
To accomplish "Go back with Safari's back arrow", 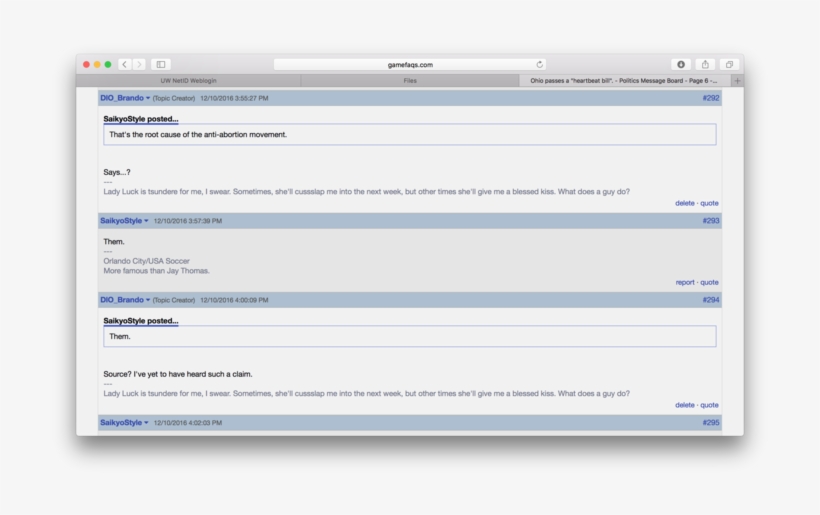I will pos(124,64).
